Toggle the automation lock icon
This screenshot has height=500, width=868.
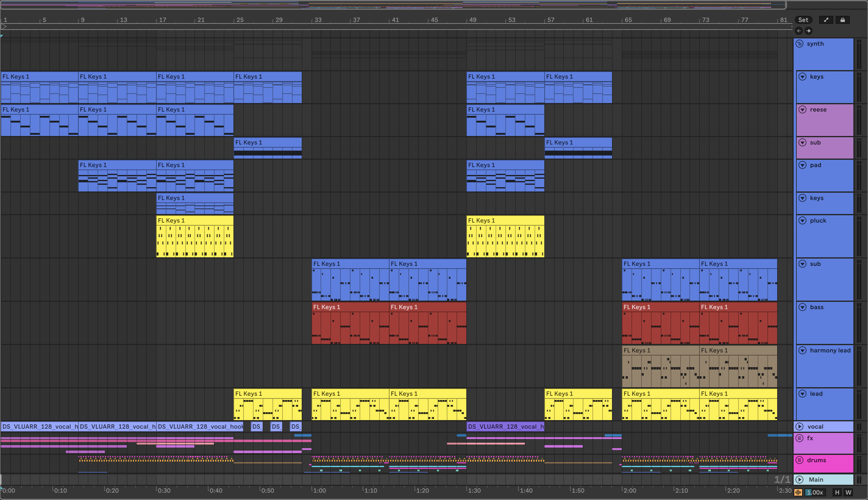coord(842,20)
